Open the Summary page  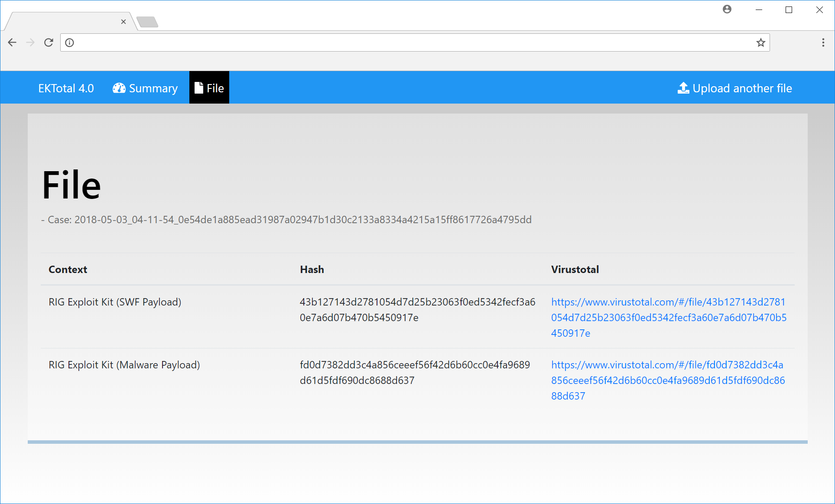[145, 88]
